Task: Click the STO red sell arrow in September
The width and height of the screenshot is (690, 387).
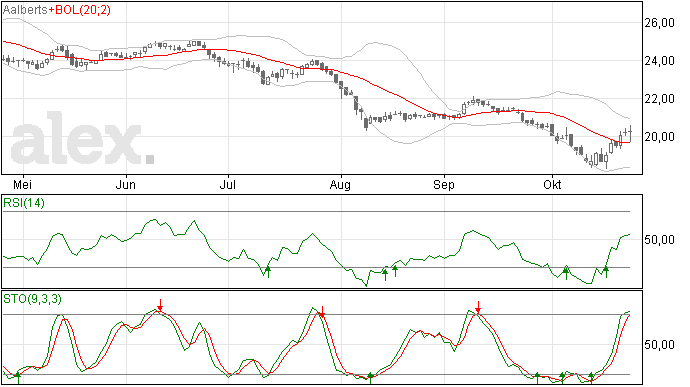Action: coord(478,307)
